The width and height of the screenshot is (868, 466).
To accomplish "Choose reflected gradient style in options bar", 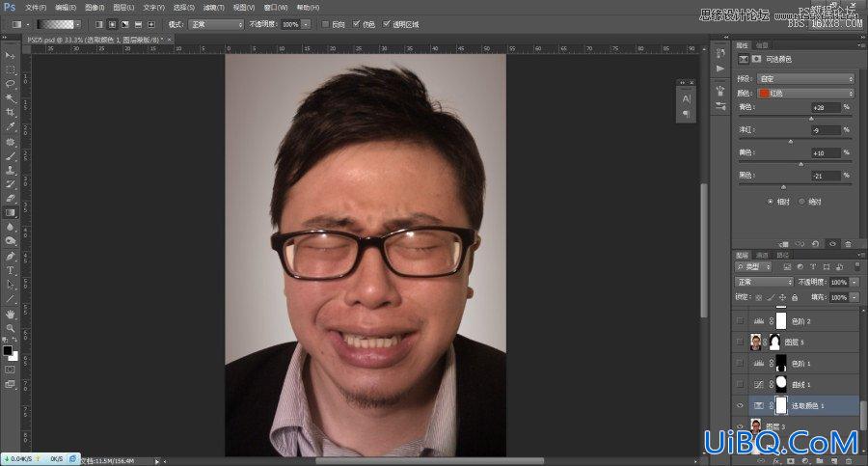I will coord(138,24).
